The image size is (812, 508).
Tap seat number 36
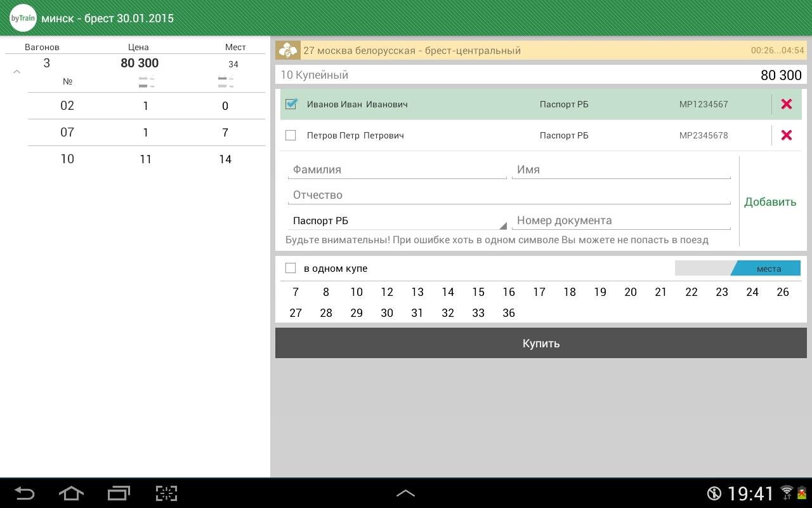[509, 313]
